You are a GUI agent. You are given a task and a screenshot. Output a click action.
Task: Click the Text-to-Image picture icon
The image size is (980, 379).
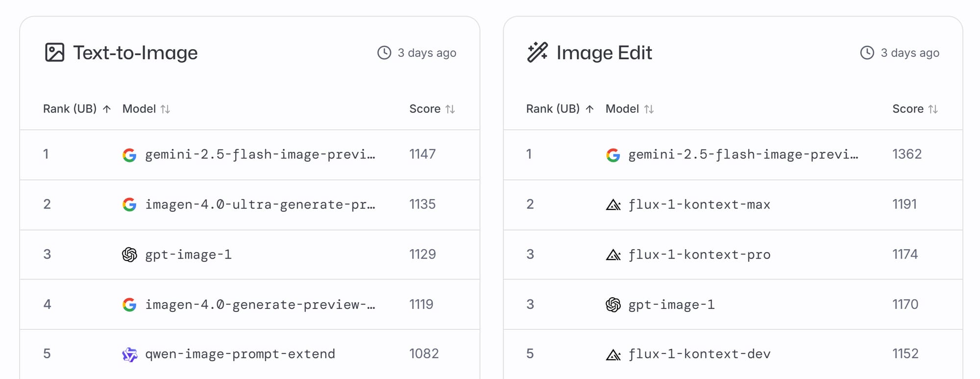tap(54, 52)
